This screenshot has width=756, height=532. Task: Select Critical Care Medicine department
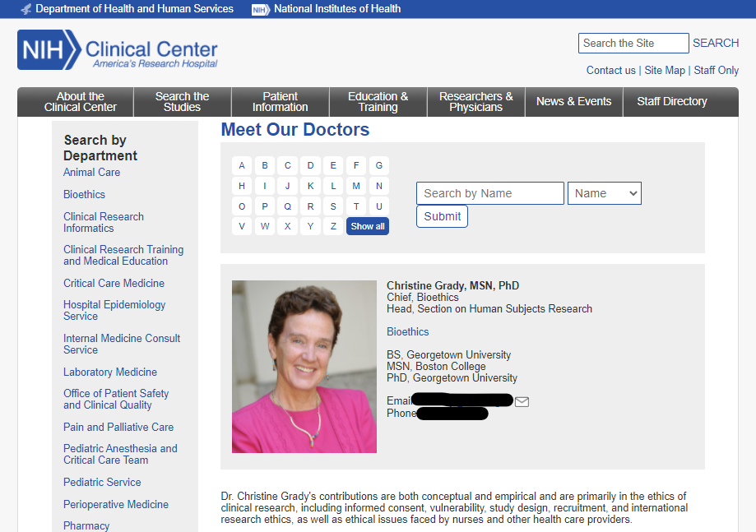pos(114,283)
